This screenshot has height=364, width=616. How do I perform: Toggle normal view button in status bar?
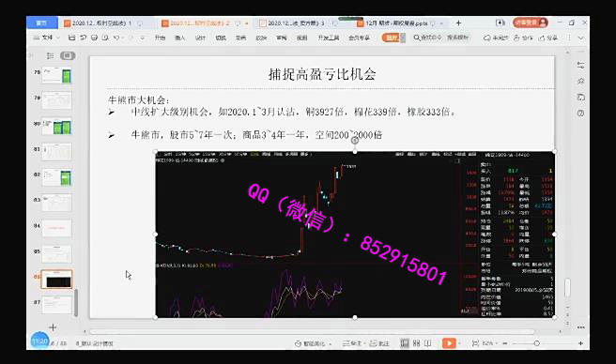point(404,343)
